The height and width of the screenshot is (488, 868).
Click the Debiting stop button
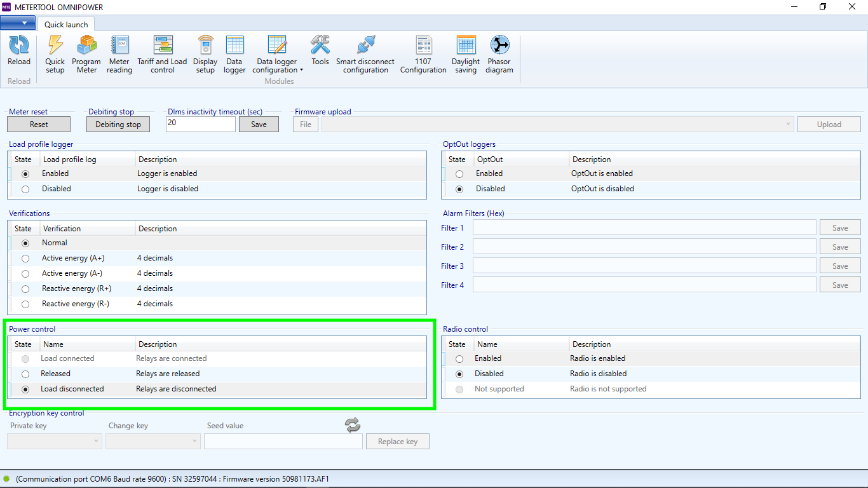pos(118,125)
